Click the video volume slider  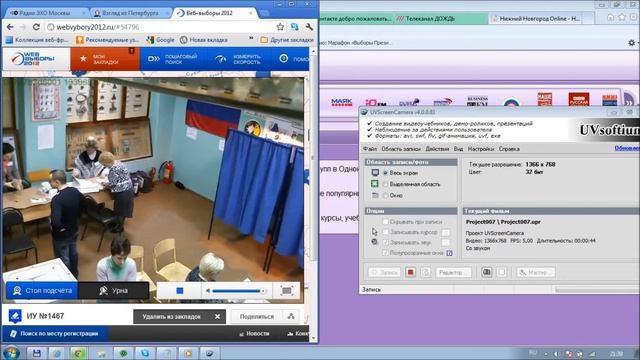click(x=239, y=291)
